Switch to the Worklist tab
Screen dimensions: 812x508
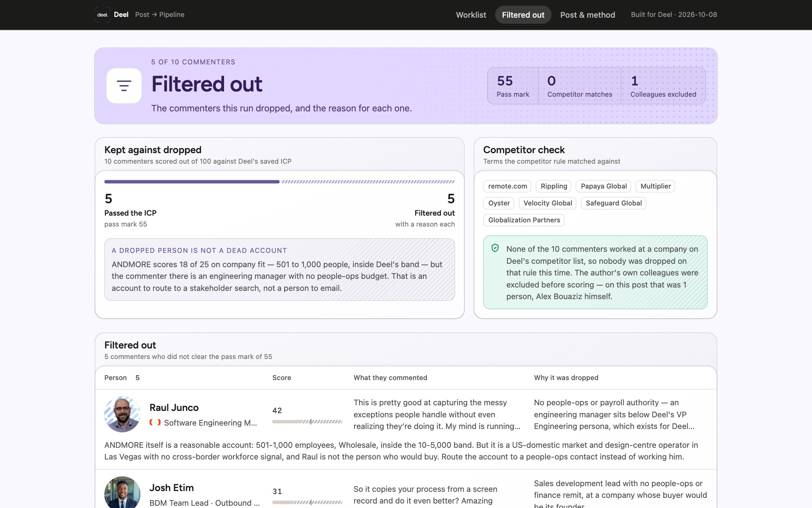tap(471, 15)
